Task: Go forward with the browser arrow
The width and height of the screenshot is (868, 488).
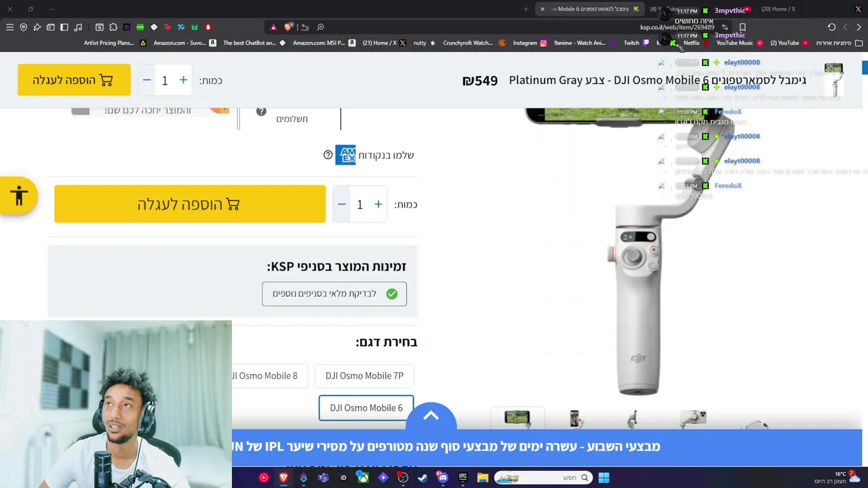Action: click(845, 27)
